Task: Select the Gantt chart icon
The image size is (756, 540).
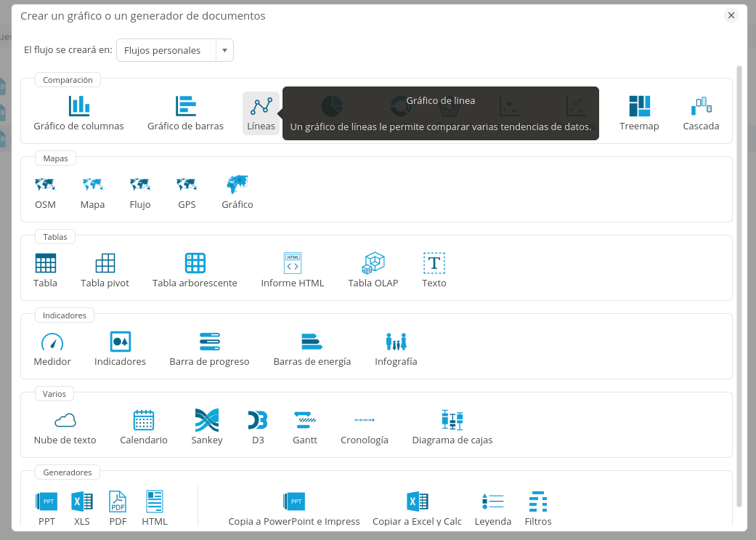Action: click(305, 421)
